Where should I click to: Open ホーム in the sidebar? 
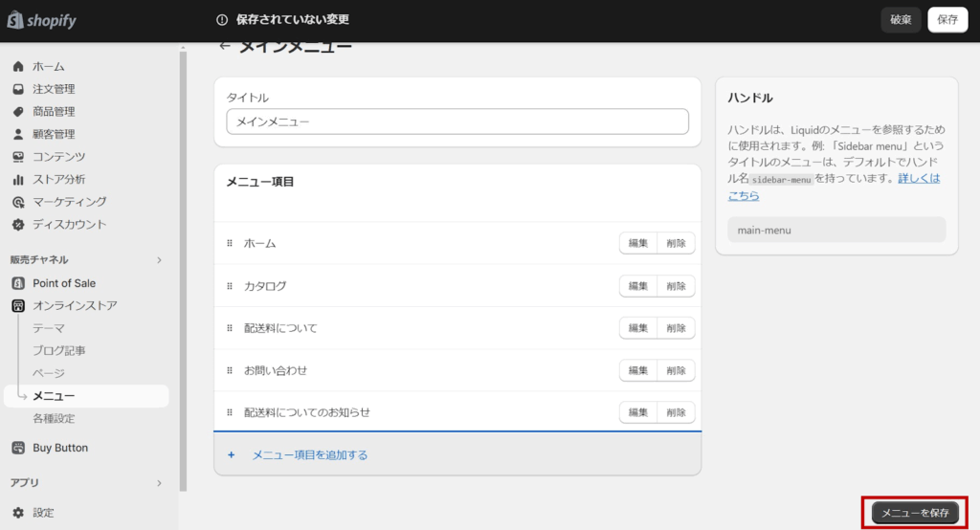pos(49,66)
